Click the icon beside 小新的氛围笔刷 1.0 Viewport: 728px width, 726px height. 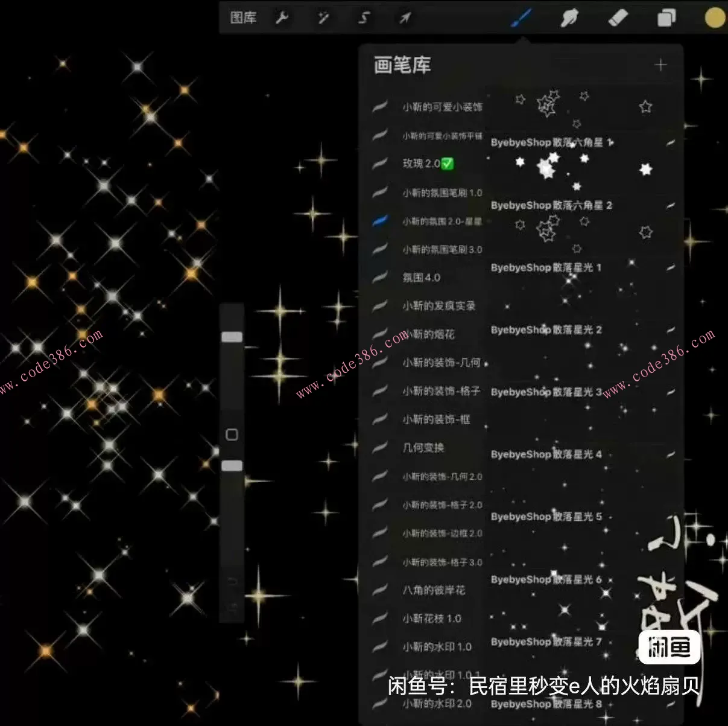coord(379,193)
